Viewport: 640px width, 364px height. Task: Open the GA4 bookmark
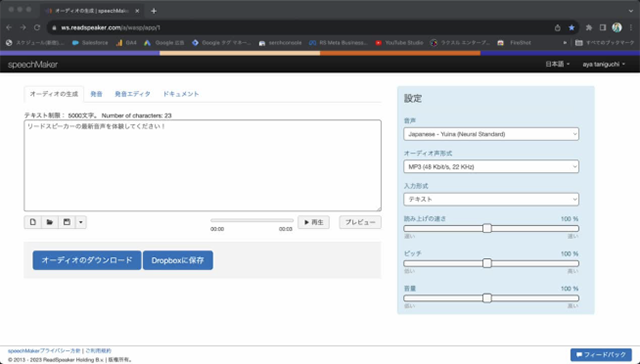[x=126, y=42]
